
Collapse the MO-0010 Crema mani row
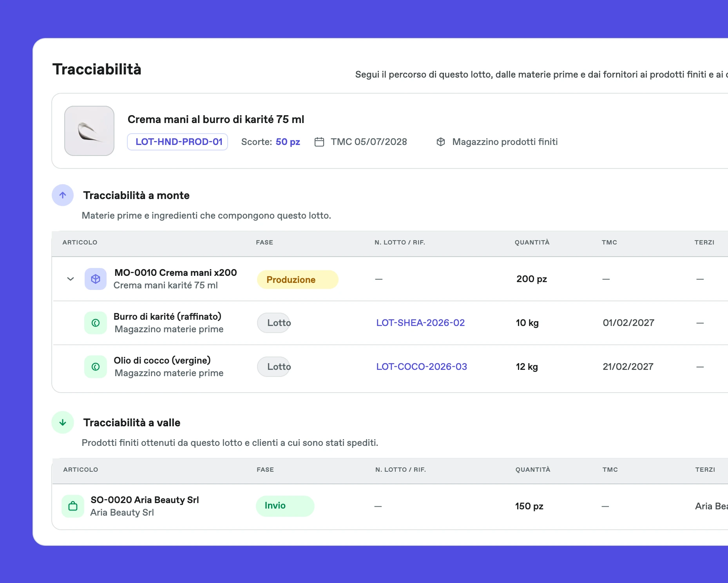point(71,279)
